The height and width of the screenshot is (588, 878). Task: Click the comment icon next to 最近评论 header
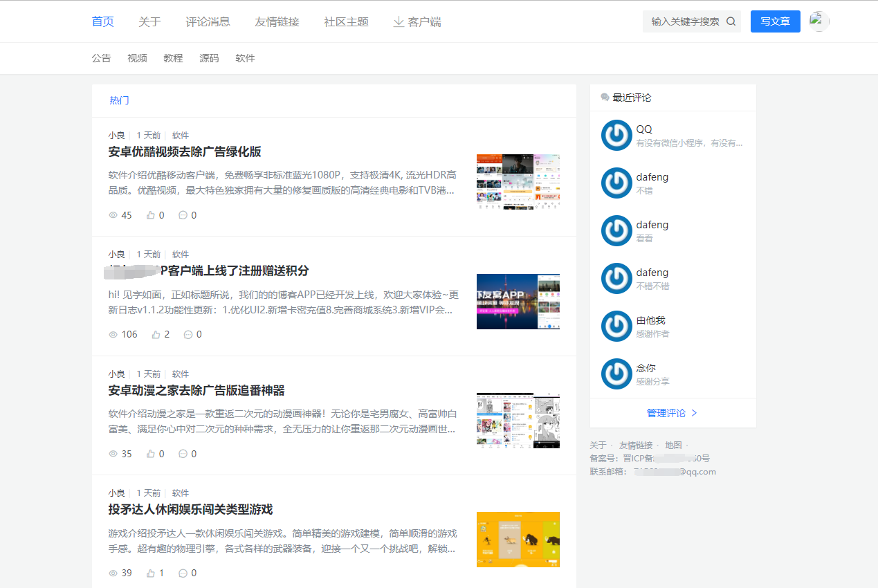click(x=604, y=97)
